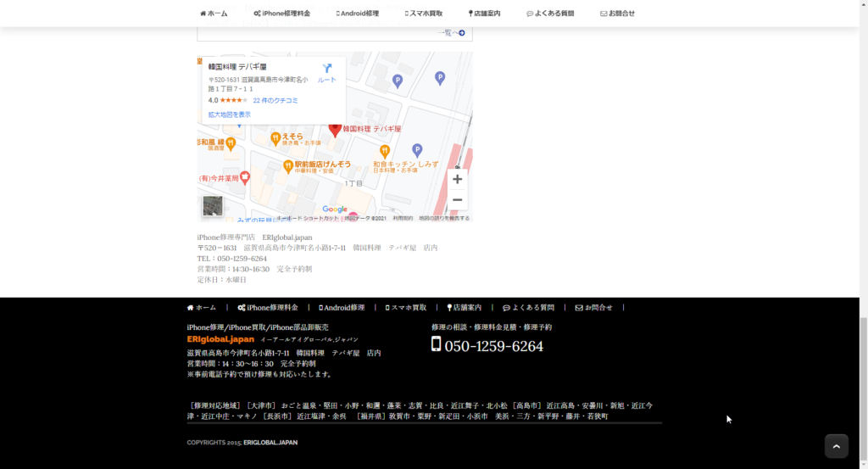Click the phone number 050-1259-6264 in the footer
The width and height of the screenshot is (868, 469).
coord(494,347)
